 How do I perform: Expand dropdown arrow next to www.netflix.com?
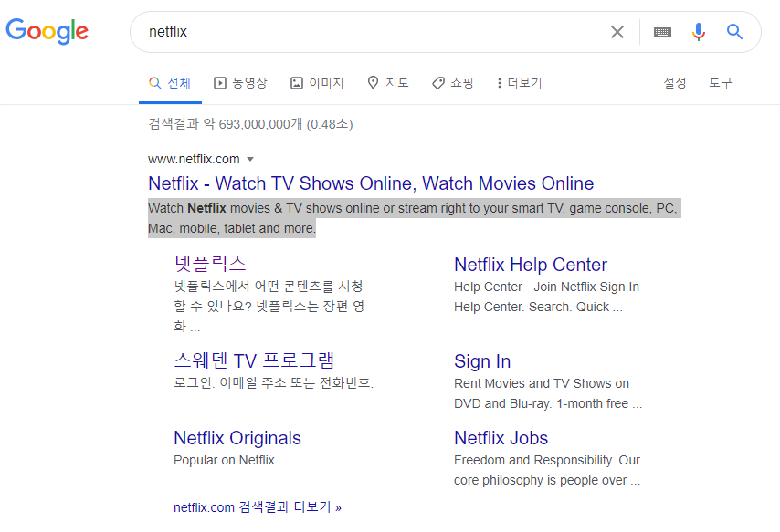(x=250, y=160)
